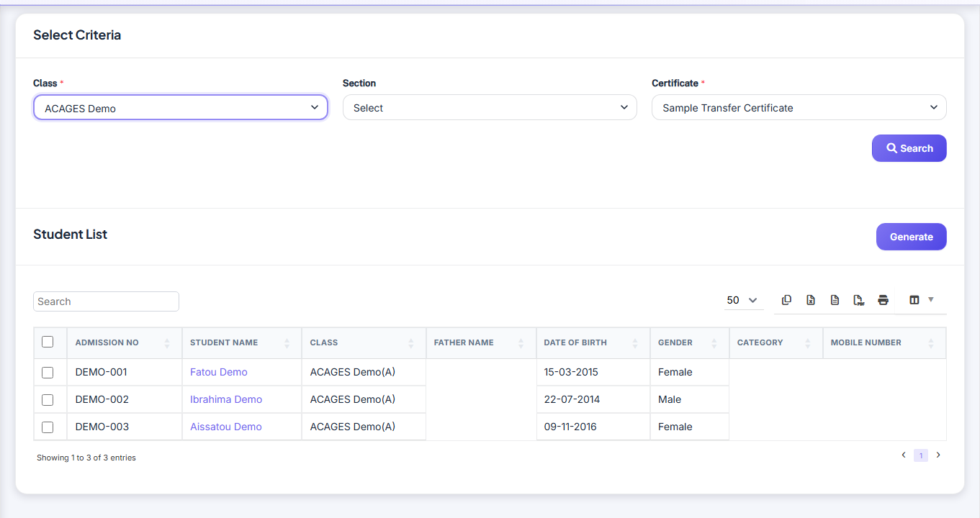Screen dimensions: 980x518
Task: Open the Certificate dropdown
Action: [x=799, y=108]
